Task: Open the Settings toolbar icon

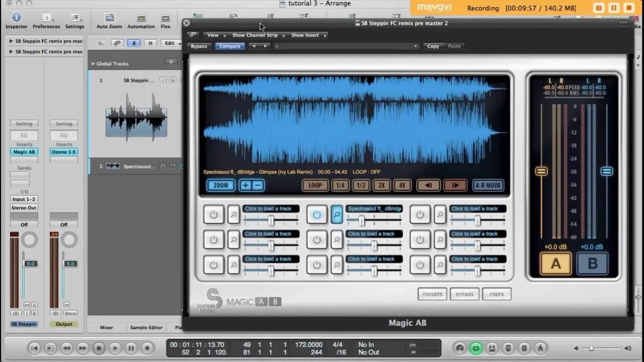Action: pyautogui.click(x=74, y=18)
